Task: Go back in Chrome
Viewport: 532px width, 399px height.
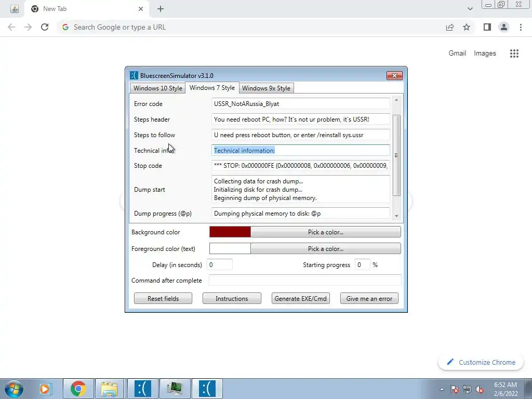Action: click(11, 27)
